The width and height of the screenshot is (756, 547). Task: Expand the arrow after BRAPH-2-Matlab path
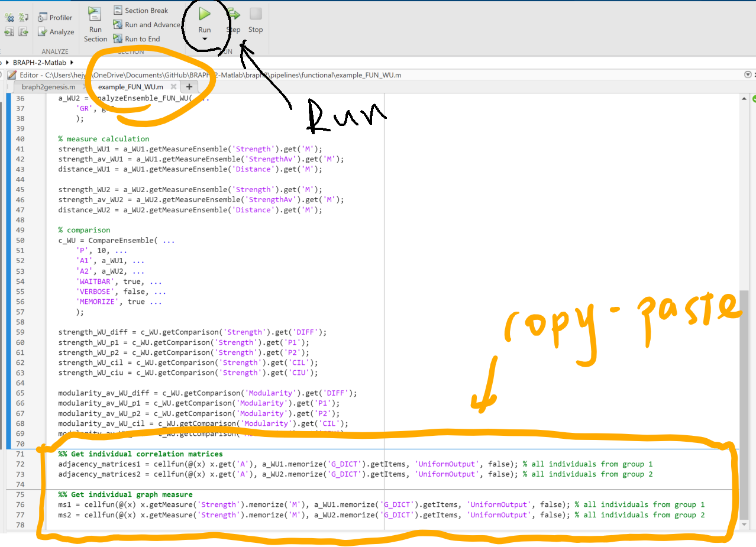72,62
